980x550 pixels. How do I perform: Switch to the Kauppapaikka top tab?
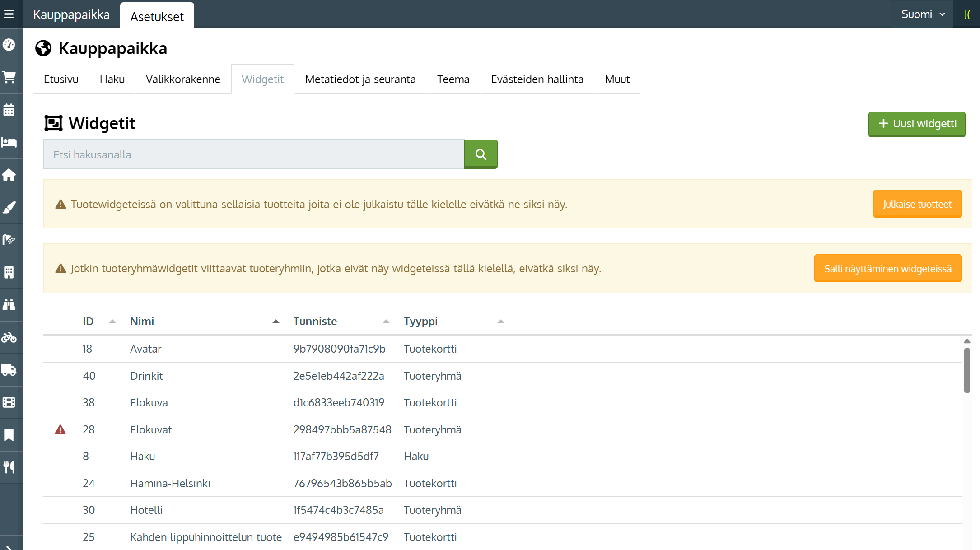click(71, 14)
